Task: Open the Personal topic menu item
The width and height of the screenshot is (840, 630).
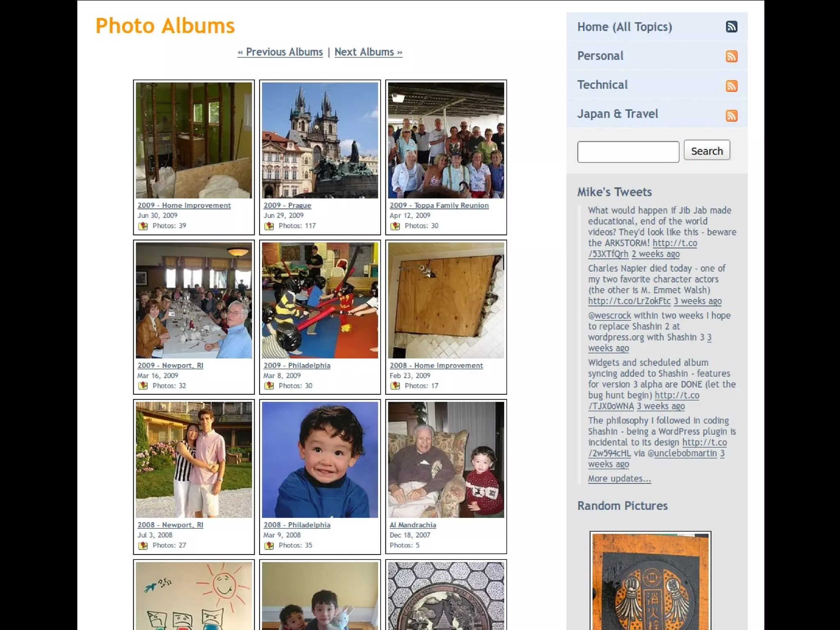Action: point(600,56)
